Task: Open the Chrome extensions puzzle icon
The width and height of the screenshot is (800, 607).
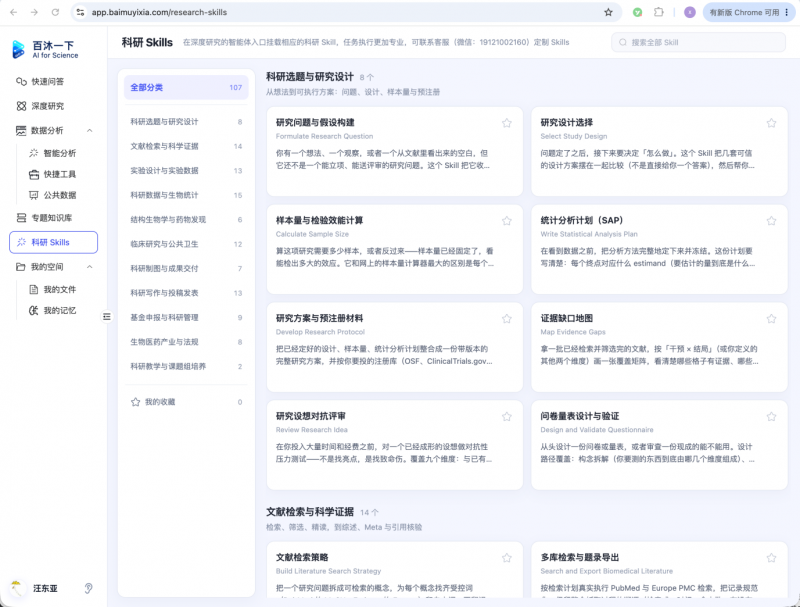Action: pyautogui.click(x=659, y=12)
